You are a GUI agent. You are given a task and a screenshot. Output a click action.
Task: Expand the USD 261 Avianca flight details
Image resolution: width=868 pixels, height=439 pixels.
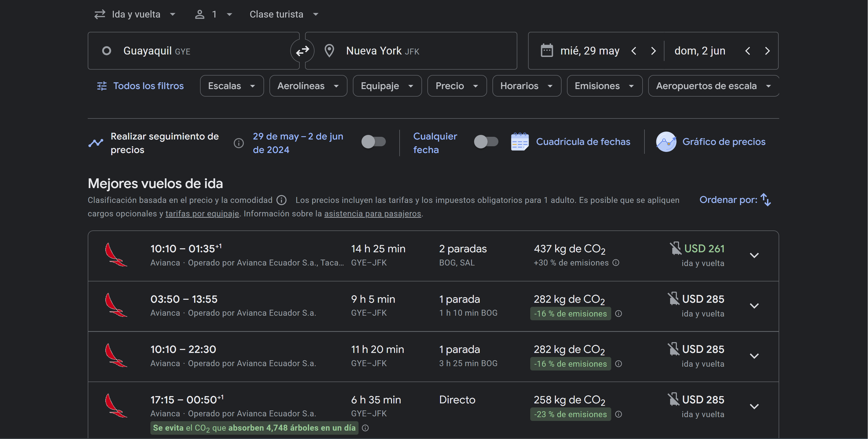coord(754,256)
